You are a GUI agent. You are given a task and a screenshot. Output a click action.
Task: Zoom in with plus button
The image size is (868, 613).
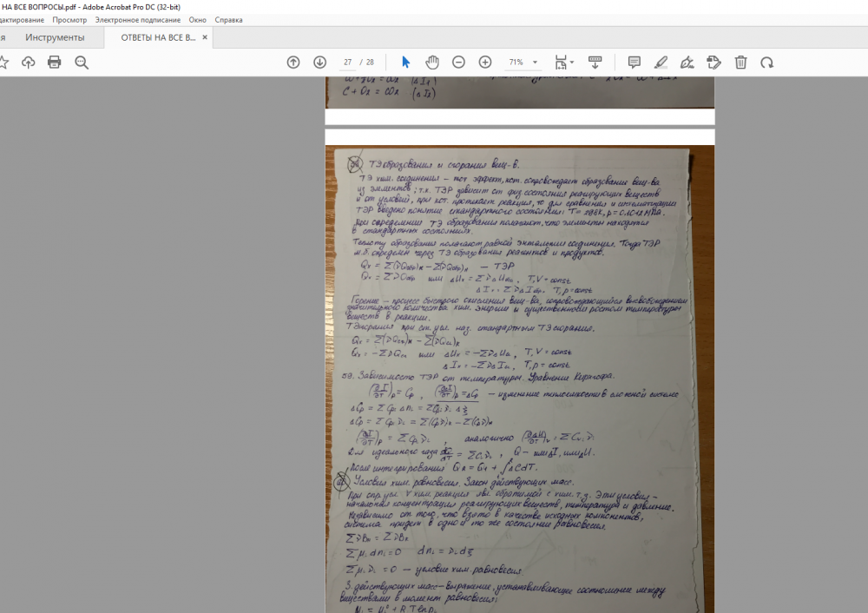[x=485, y=63]
